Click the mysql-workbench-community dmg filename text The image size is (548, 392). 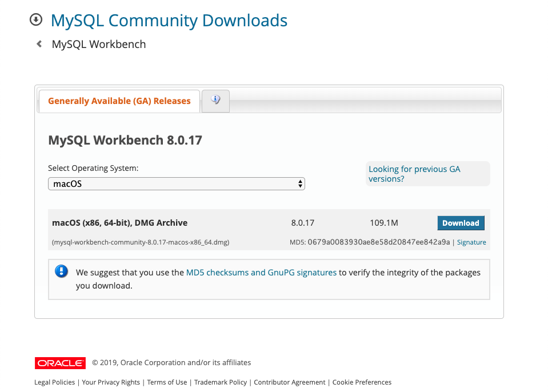(141, 242)
